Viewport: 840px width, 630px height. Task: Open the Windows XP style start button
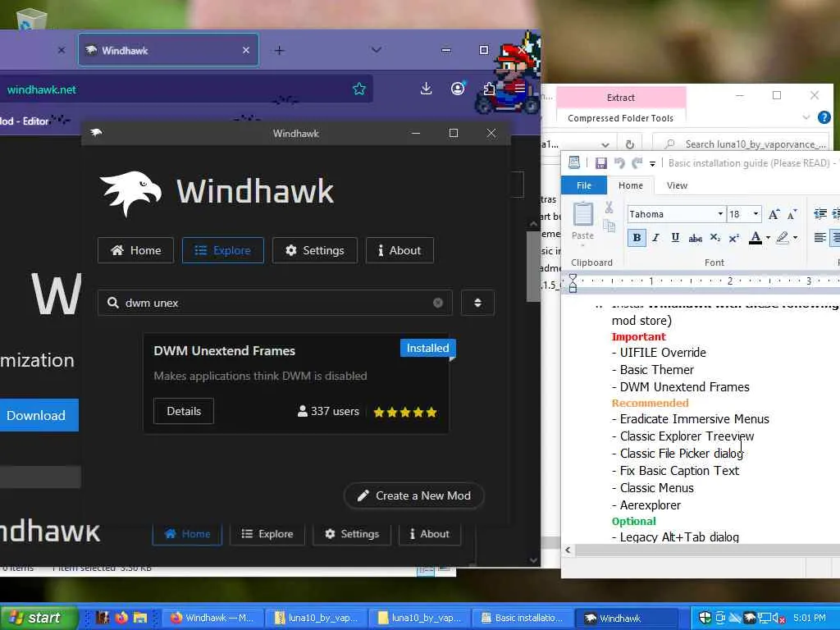[x=39, y=618]
